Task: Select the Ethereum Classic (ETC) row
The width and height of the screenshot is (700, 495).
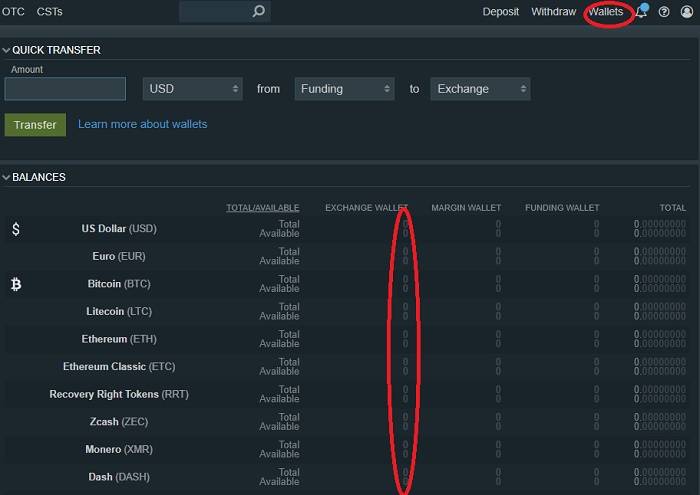Action: (347, 366)
